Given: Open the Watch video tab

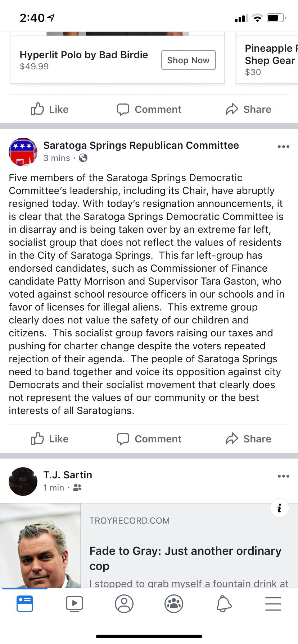Looking at the screenshot, I should pos(74,604).
